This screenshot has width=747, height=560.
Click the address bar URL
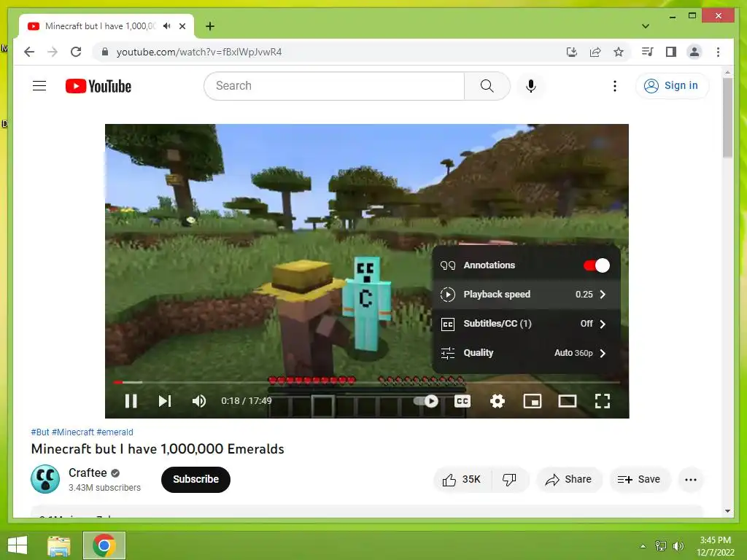pyautogui.click(x=199, y=52)
